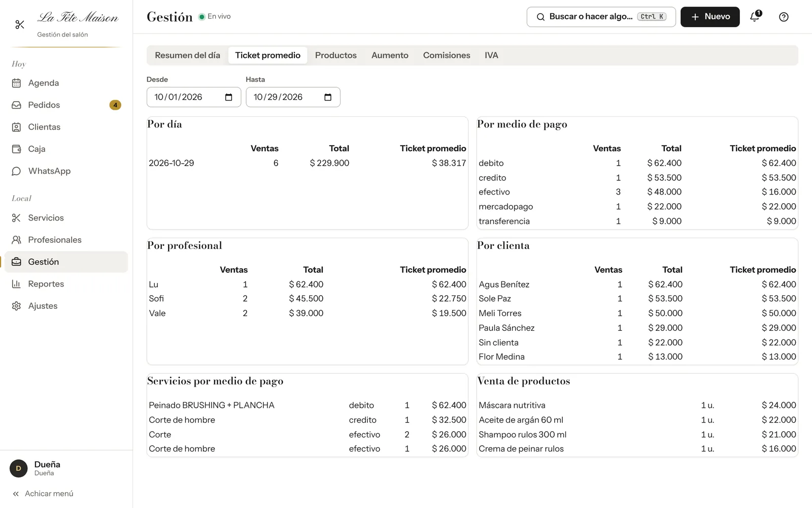Click the Sin clienta row
Viewport: 812px width, 508px height.
(637, 343)
